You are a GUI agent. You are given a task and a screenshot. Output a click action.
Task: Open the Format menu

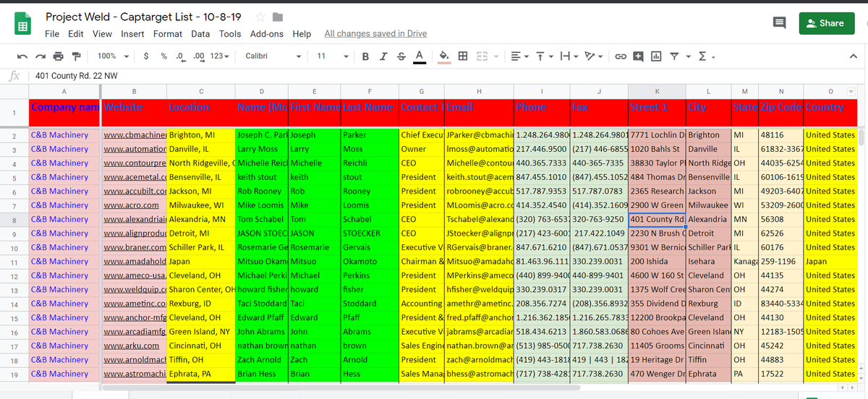[168, 34]
